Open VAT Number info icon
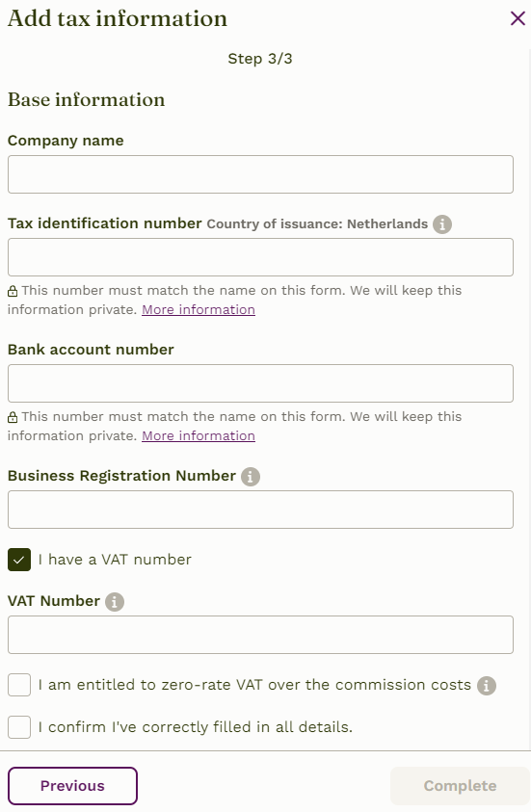This screenshot has width=531, height=812. pos(115,602)
